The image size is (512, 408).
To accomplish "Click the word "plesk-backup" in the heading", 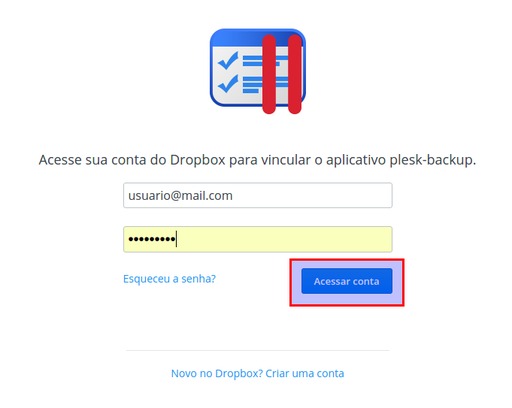I will coord(431,160).
